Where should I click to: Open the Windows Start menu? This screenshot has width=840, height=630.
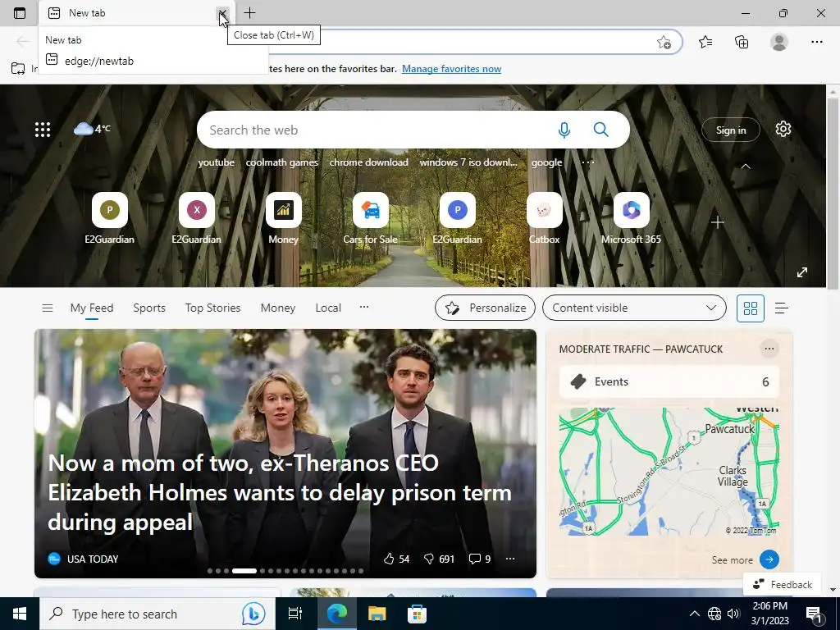[20, 614]
